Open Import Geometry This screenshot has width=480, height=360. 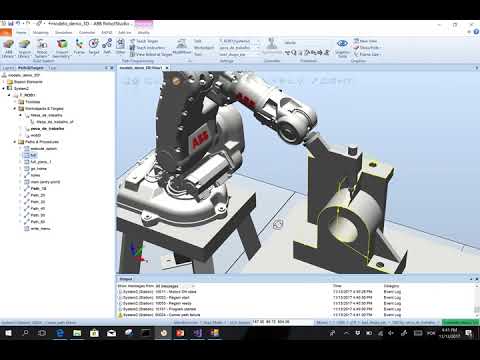pos(62,48)
